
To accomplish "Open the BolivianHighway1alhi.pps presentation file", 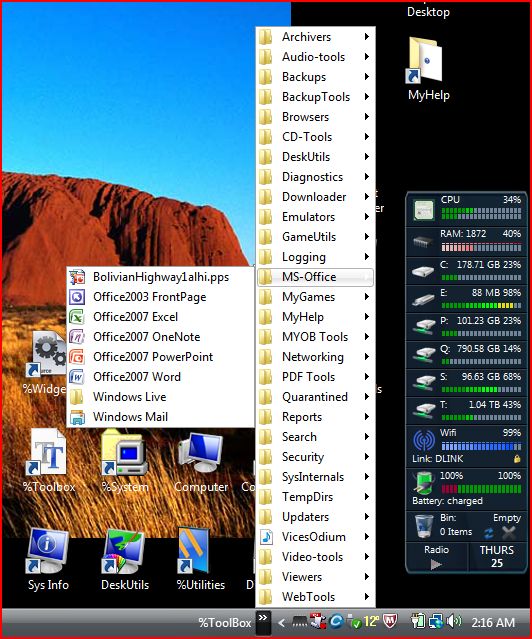I will tap(160, 277).
